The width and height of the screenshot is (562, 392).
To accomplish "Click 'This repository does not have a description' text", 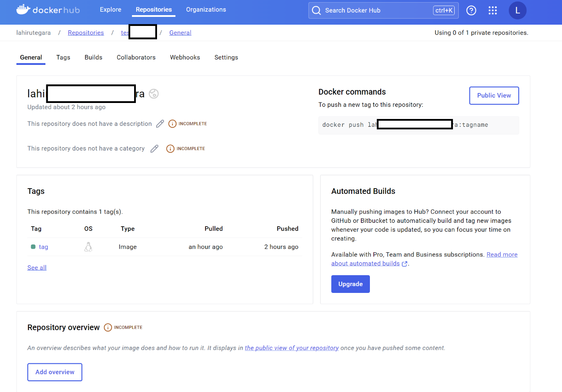I will (90, 124).
